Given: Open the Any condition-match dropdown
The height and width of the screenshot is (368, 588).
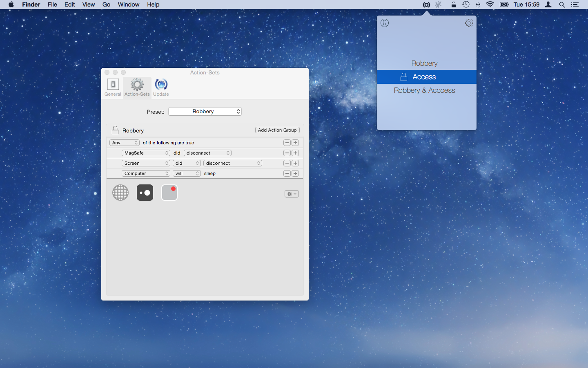Looking at the screenshot, I should pyautogui.click(x=125, y=143).
